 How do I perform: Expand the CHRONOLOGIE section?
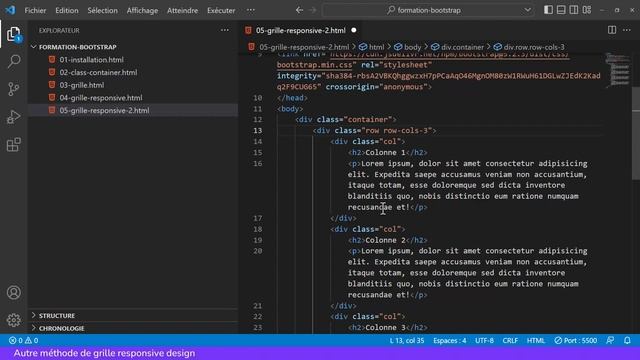(x=61, y=328)
